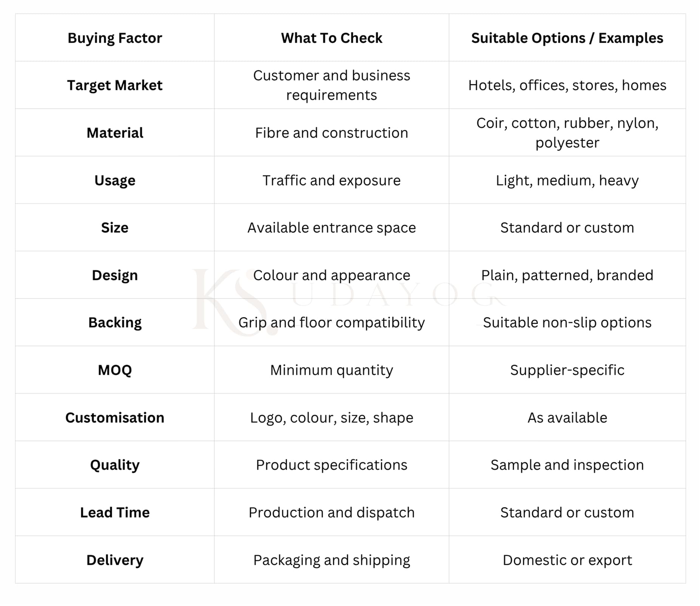Viewport: 700px width, 606px height.
Task: Select the Light, medium, heavy cell
Action: point(567,181)
